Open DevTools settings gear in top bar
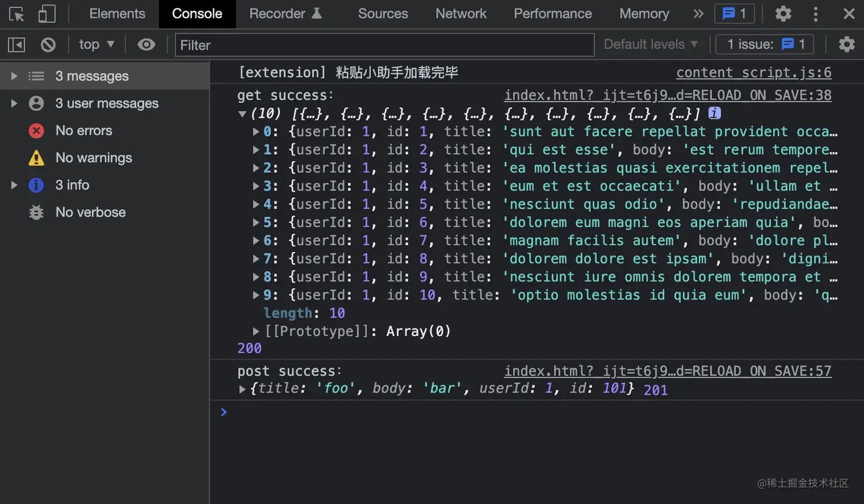Screen dimensions: 864x504 point(783,14)
